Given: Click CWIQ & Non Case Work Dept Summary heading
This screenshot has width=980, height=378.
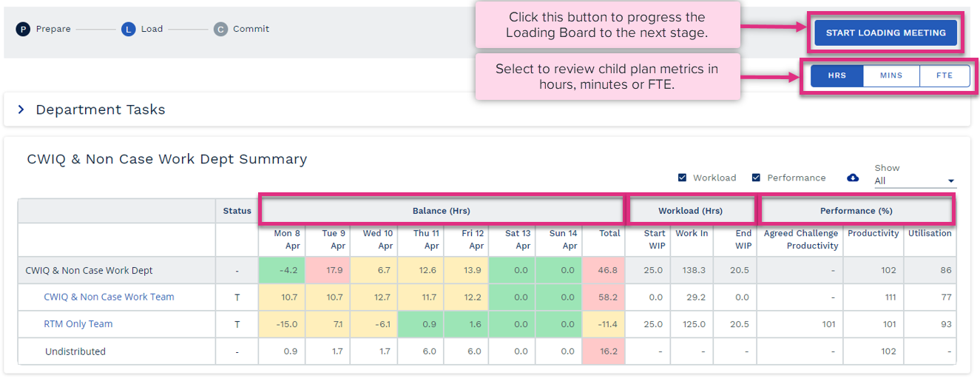Looking at the screenshot, I should [x=167, y=159].
